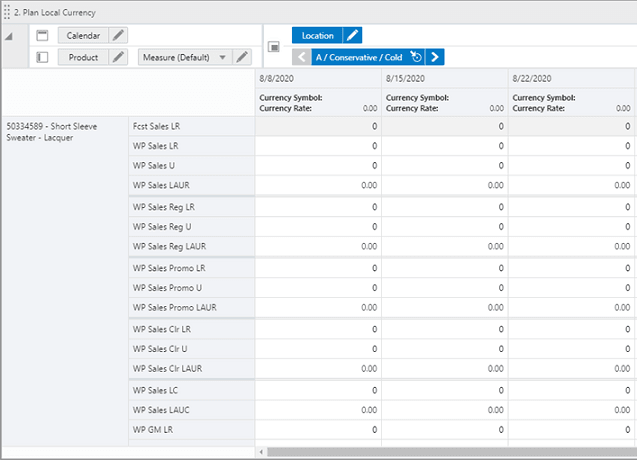637x460 pixels.
Task: Select the WP Sales Clr U measure row
Action: click(191, 349)
